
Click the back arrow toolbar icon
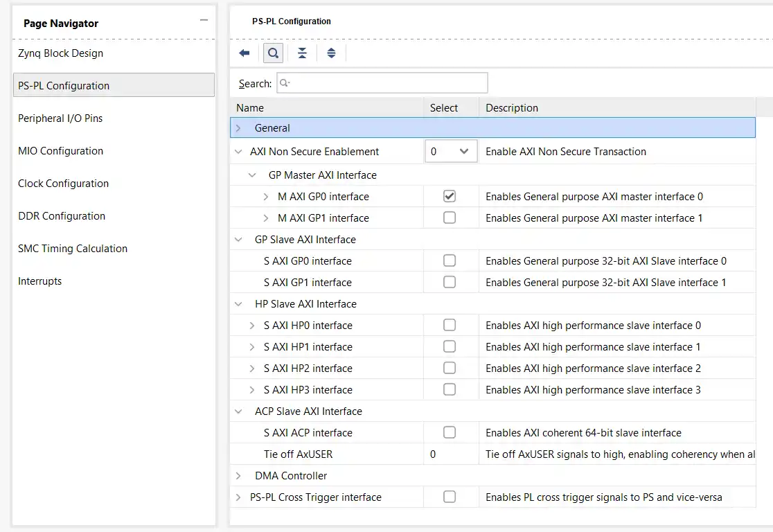pyautogui.click(x=244, y=53)
